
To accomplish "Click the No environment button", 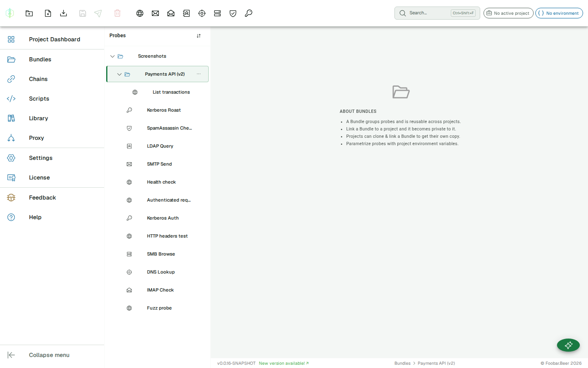I will tap(559, 13).
